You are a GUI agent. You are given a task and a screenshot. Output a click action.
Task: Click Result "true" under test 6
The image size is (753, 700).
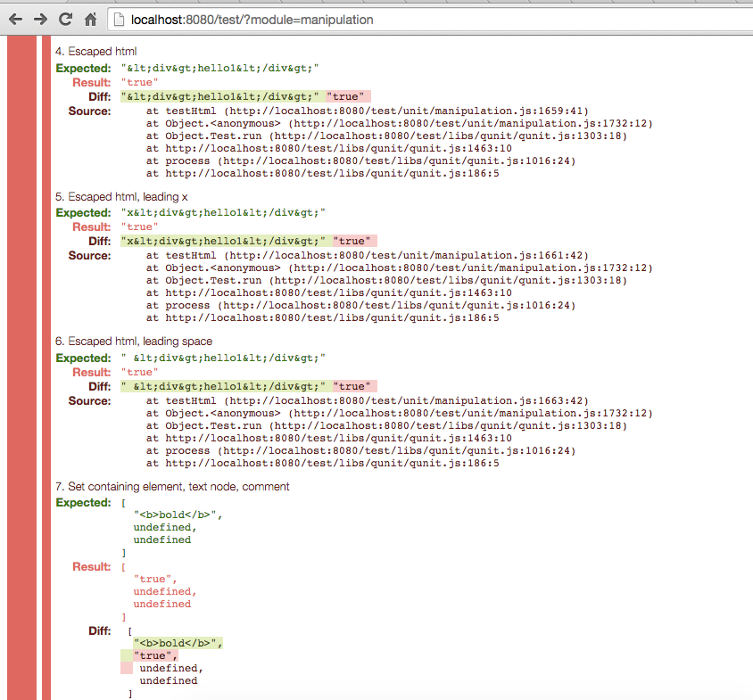pyautogui.click(x=139, y=372)
